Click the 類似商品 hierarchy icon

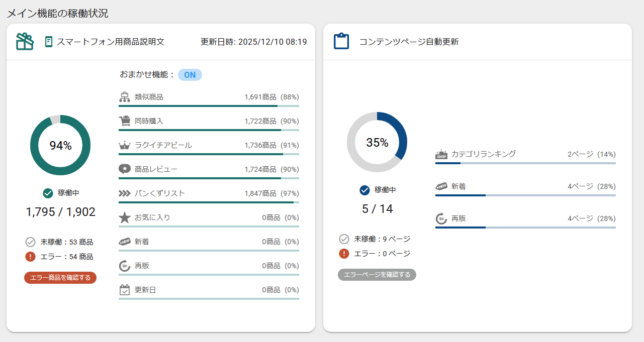[x=125, y=97]
